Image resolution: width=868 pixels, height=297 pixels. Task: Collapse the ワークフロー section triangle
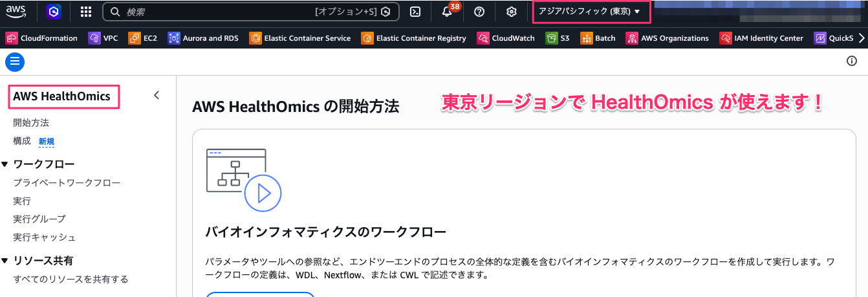pos(5,164)
